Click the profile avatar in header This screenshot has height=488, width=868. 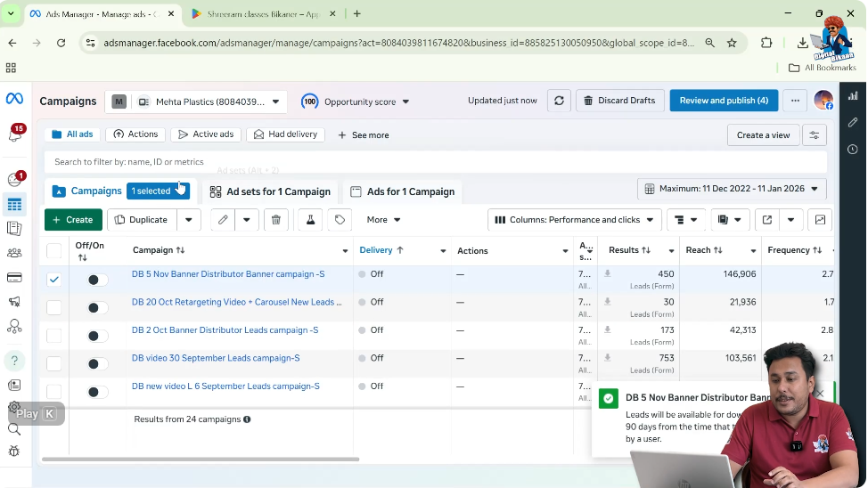pos(823,100)
